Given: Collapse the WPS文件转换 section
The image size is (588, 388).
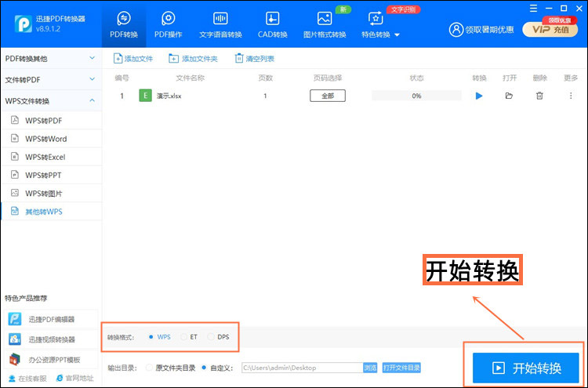Looking at the screenshot, I should coord(50,101).
